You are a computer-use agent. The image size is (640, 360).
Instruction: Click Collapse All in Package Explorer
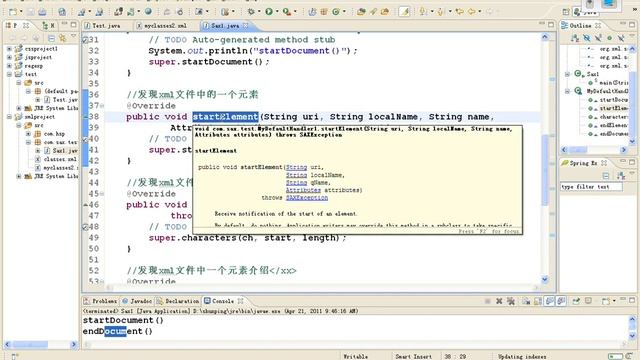51,38
